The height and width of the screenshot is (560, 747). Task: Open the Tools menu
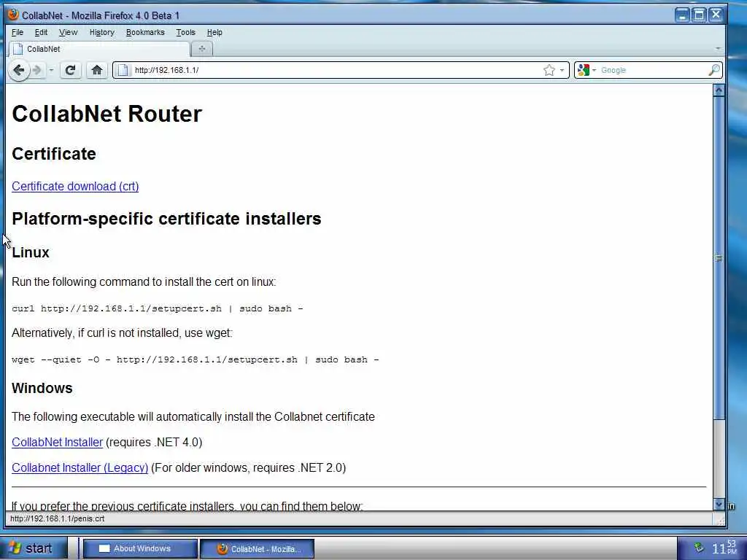point(186,32)
